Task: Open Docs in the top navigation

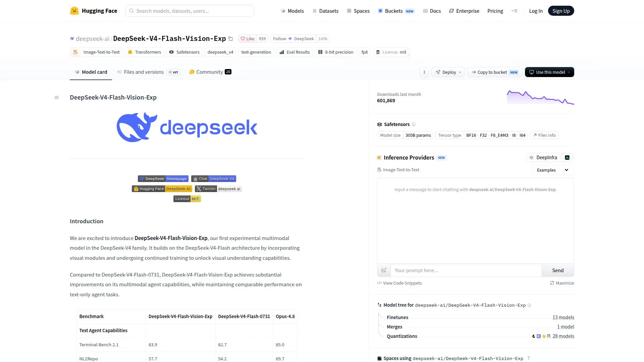Action: [x=432, y=11]
